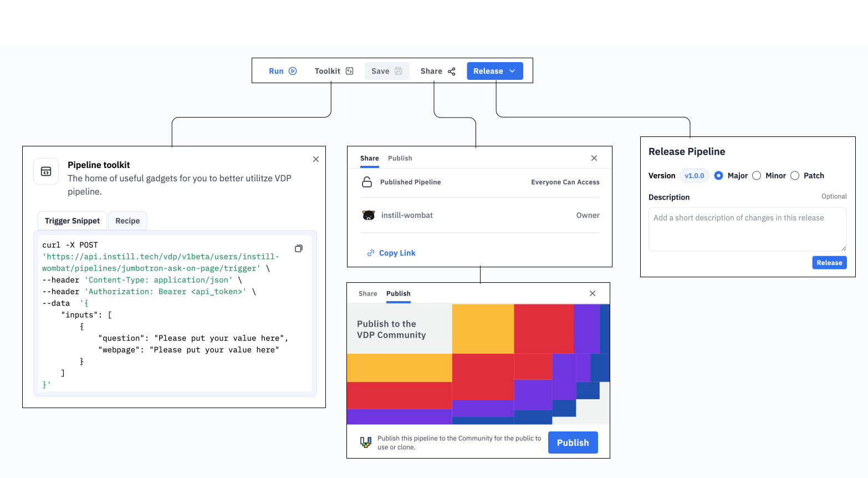Switch to the Recipe tab
The width and height of the screenshot is (868, 478).
[x=127, y=221]
